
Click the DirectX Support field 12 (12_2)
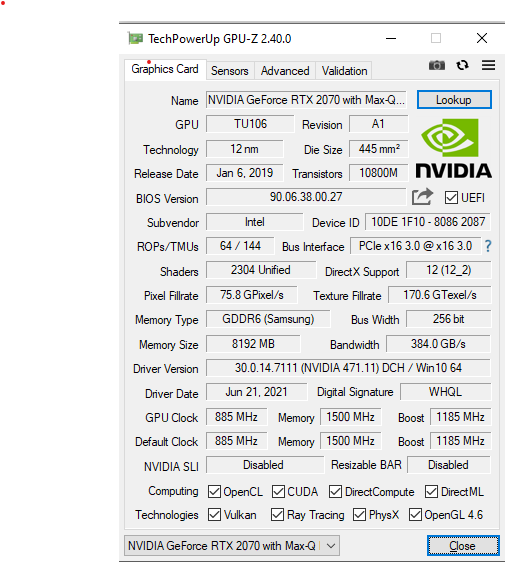[x=448, y=270]
